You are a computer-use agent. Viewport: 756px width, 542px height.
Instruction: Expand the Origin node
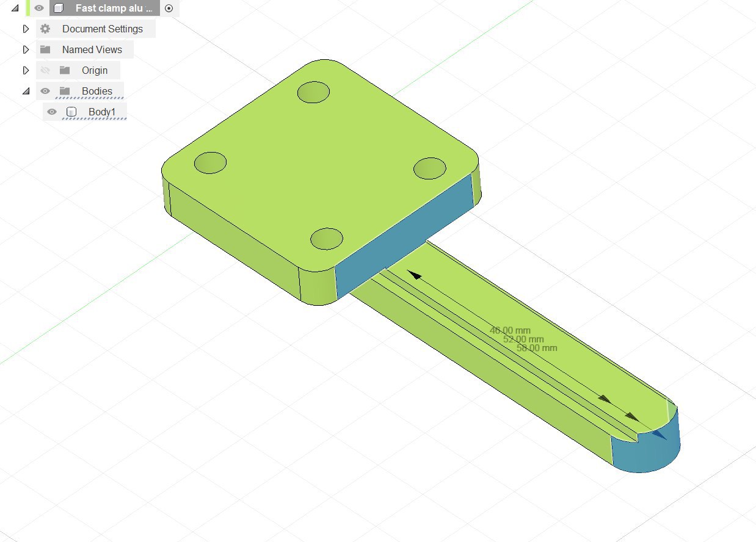tap(26, 70)
